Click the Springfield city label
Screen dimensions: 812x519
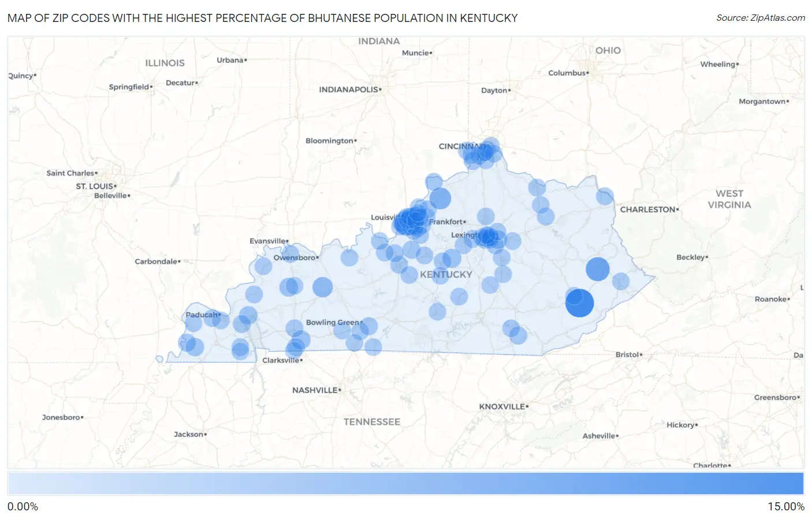(x=129, y=87)
